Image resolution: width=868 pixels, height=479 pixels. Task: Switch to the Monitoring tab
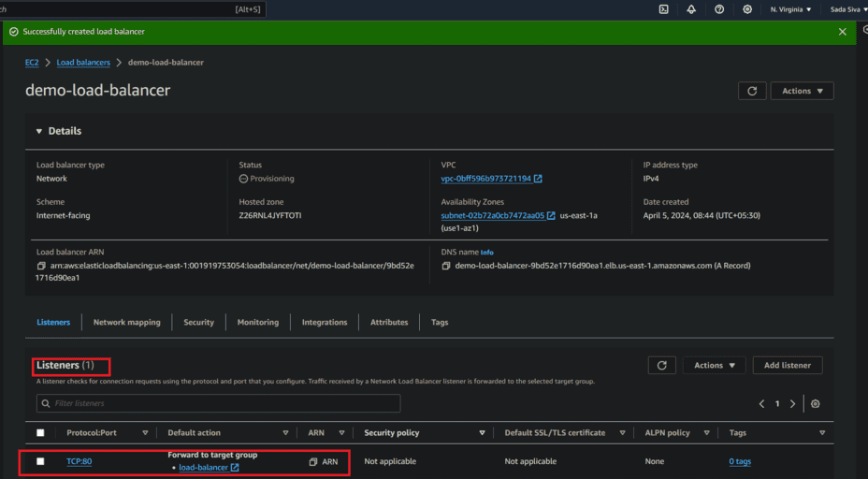258,322
